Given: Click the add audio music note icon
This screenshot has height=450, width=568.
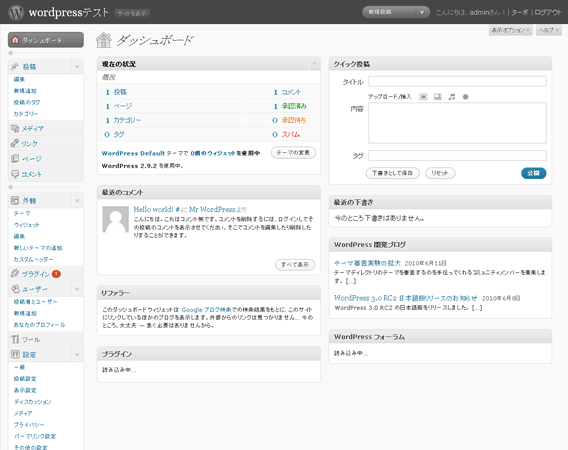Looking at the screenshot, I should click(x=452, y=97).
